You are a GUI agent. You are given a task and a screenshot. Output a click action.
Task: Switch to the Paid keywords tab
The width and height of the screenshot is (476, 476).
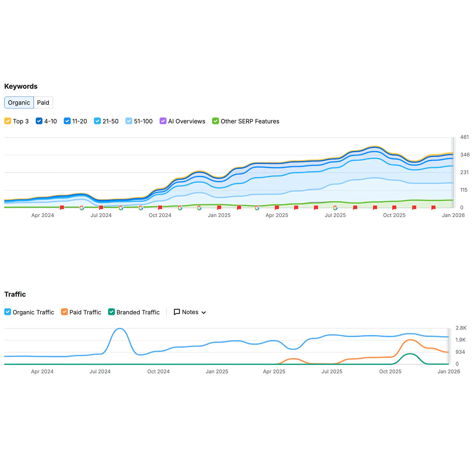(x=43, y=102)
